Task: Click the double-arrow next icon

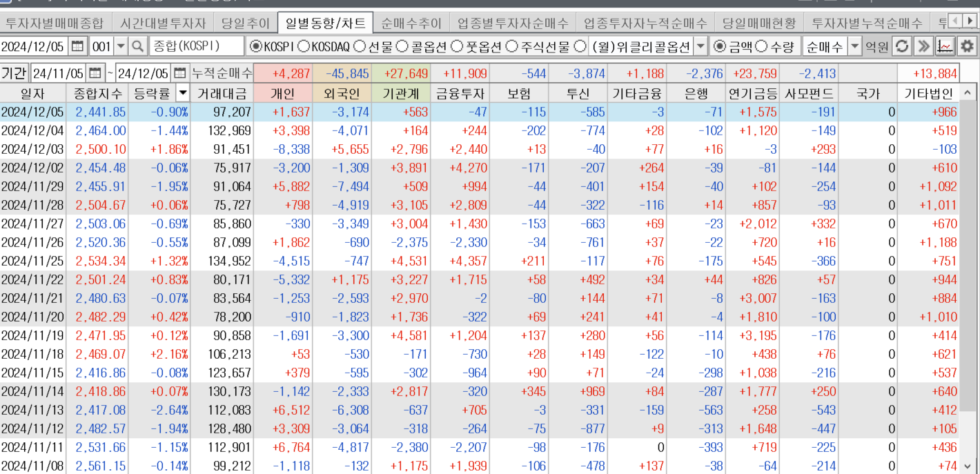Action: pos(923,47)
